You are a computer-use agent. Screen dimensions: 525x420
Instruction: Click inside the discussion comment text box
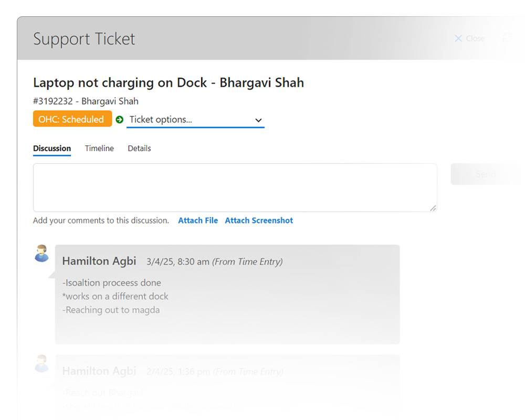click(235, 187)
